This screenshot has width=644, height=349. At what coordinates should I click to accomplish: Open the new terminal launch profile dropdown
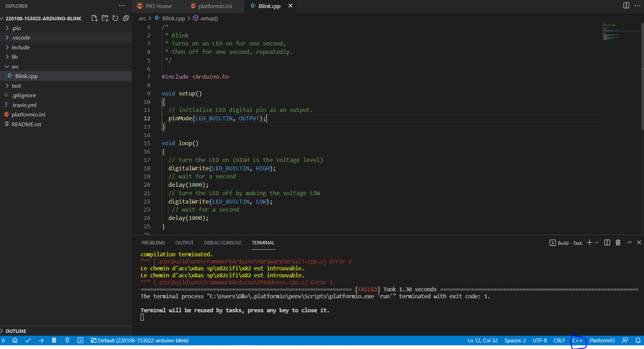pos(597,243)
